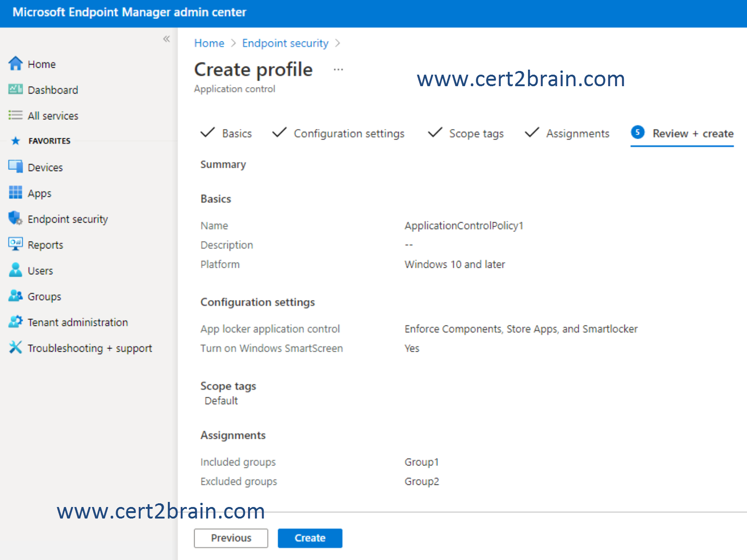Jump to the Assignments step
Viewport: 747px width, 560px height.
point(578,134)
